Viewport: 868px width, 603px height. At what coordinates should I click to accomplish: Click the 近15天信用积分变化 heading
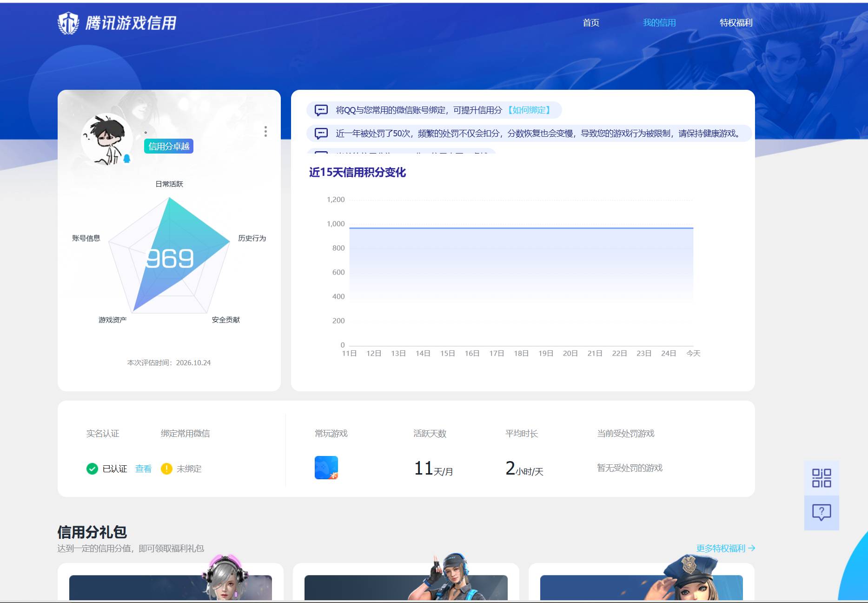point(358,173)
